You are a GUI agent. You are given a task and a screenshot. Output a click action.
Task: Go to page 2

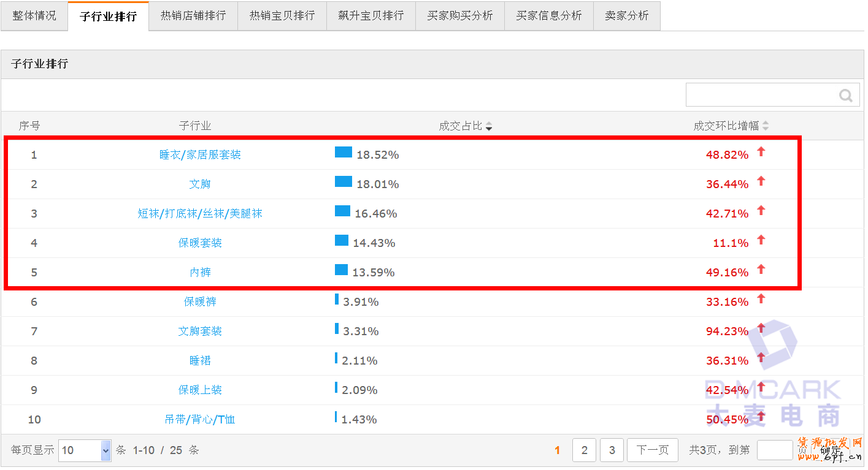pos(584,450)
